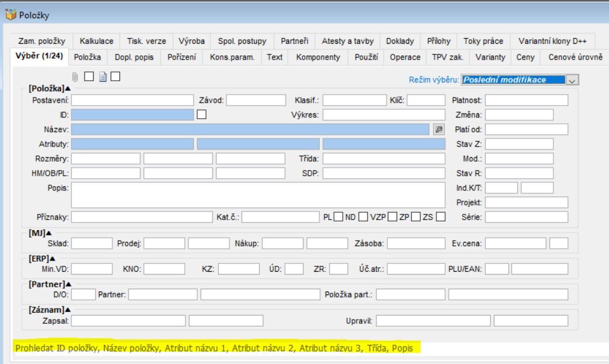This screenshot has height=364, width=609.
Task: Toggle the checkbox beside the ID field
Action: [202, 115]
